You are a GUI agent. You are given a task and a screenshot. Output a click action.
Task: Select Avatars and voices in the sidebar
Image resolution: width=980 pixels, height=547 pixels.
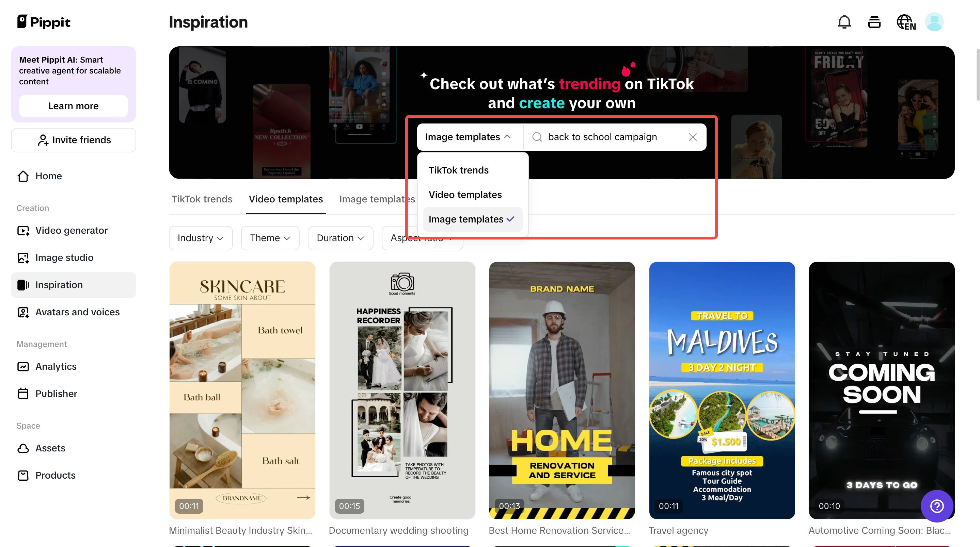pos(77,312)
